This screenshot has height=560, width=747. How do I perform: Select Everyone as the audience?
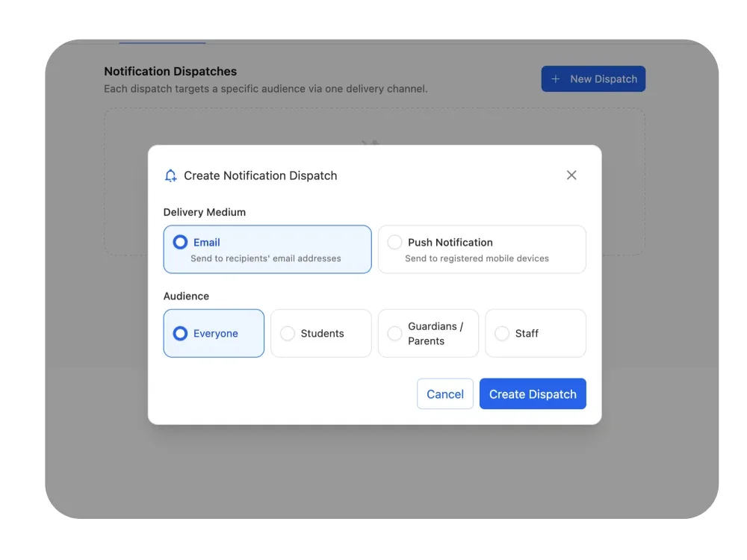180,333
